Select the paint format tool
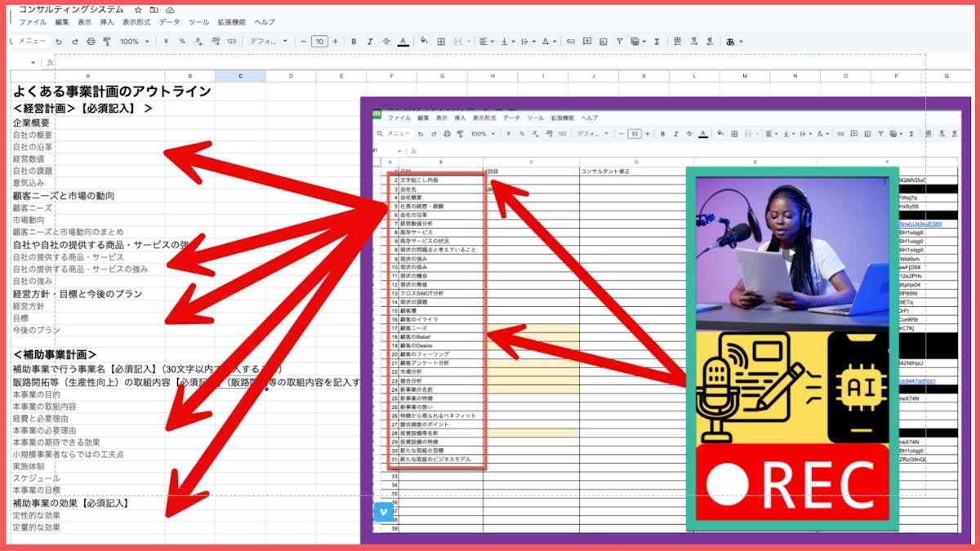The width and height of the screenshot is (980, 551). (106, 41)
